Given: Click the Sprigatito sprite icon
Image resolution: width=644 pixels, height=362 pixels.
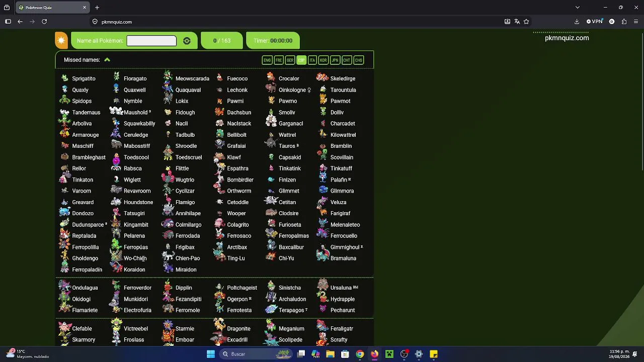Looking at the screenshot, I should (x=65, y=78).
